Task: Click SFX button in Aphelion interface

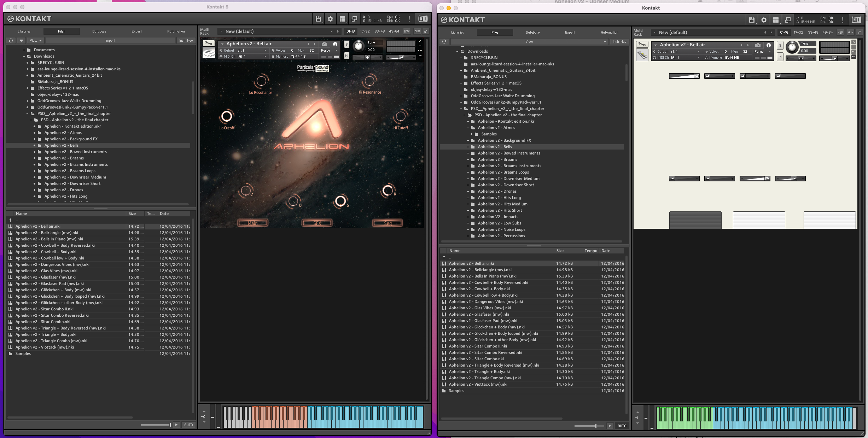Action: point(317,223)
